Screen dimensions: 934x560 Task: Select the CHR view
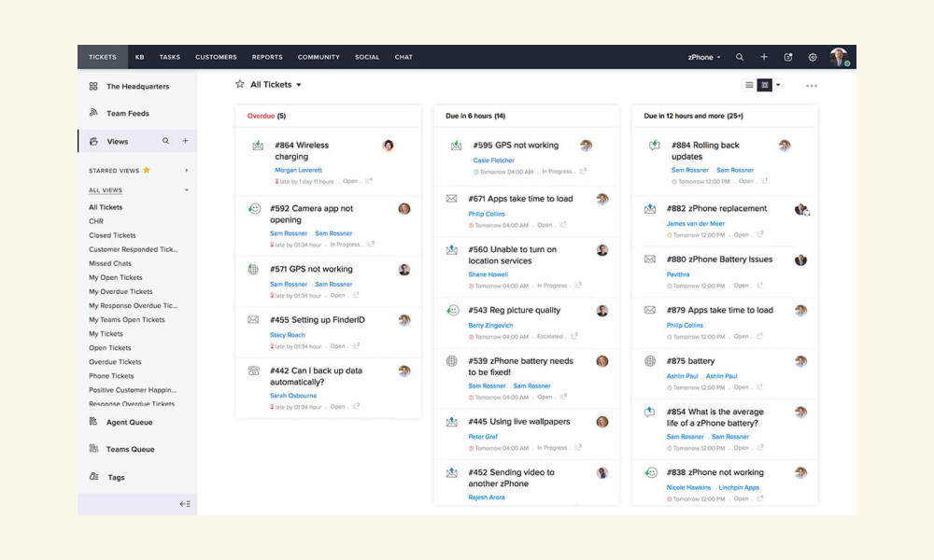[96, 221]
